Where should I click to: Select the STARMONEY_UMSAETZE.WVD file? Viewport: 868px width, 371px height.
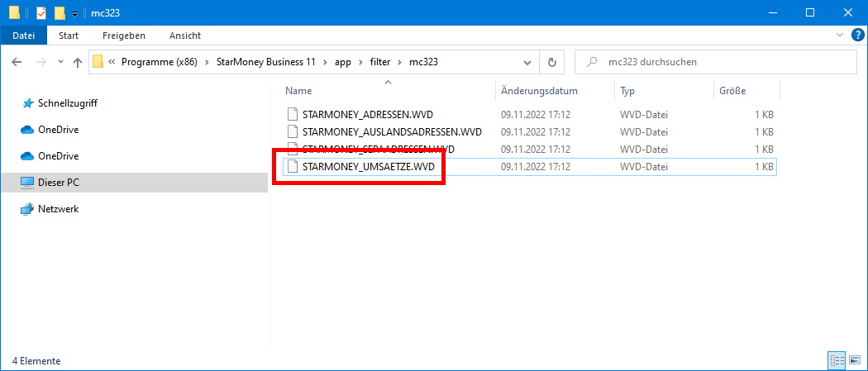(368, 167)
